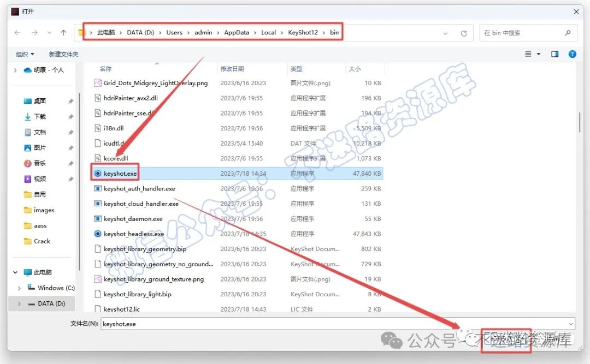This screenshot has width=590, height=364.
Task: Grab the file list vertical scrollbar
Action: coord(580,122)
